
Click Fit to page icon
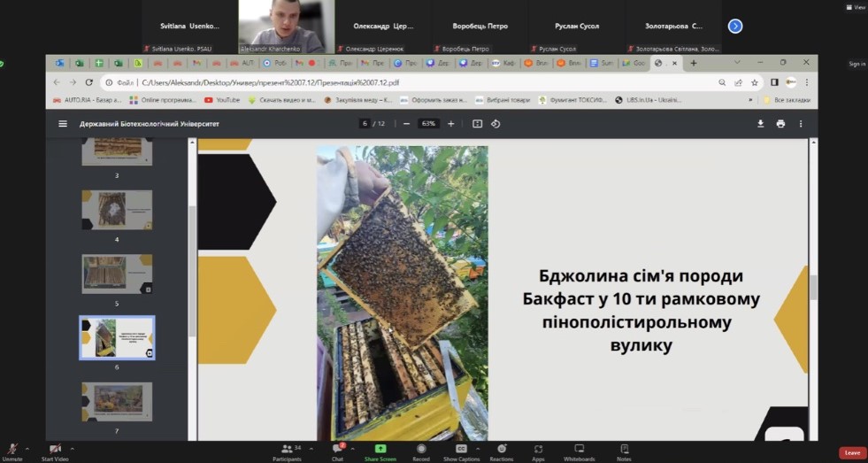pyautogui.click(x=477, y=124)
